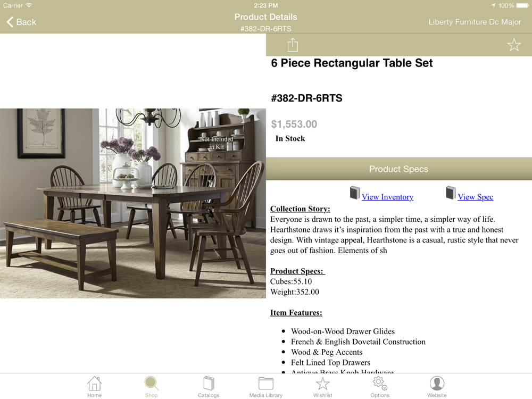
Task: Click the View Spec link
Action: [475, 197]
